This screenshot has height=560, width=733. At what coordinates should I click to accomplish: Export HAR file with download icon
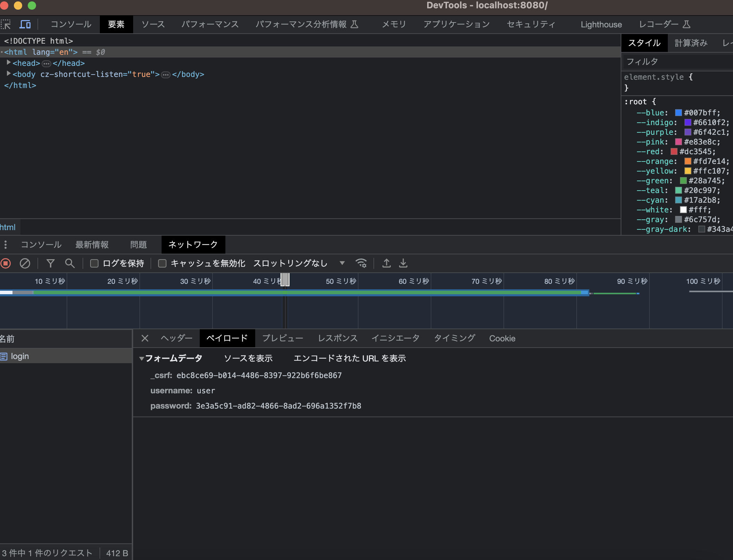[403, 263]
